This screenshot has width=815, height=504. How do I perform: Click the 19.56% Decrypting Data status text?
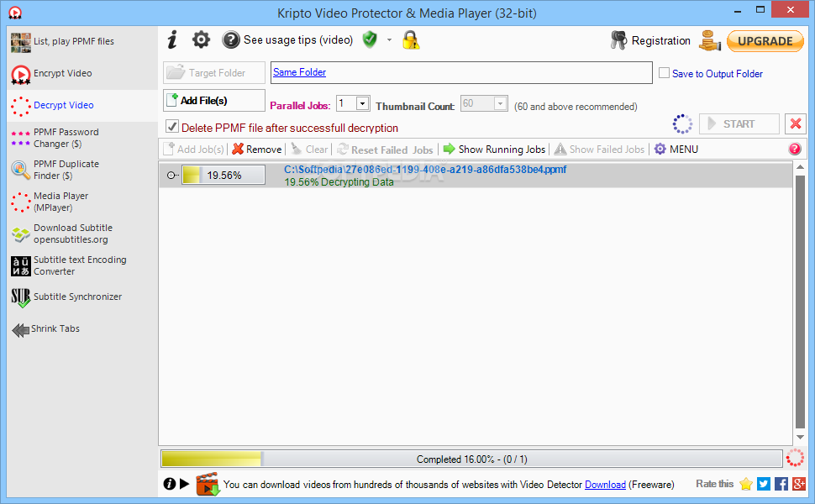(x=339, y=181)
